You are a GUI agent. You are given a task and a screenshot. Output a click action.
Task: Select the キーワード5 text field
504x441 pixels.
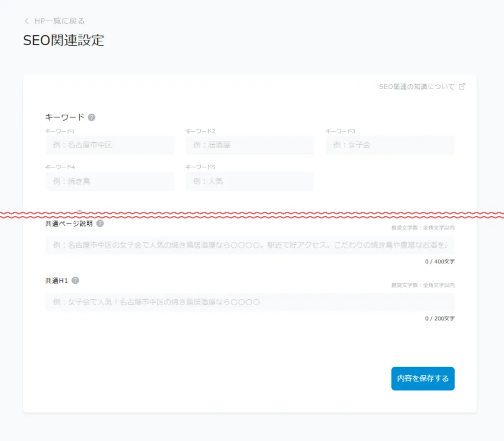tap(250, 181)
